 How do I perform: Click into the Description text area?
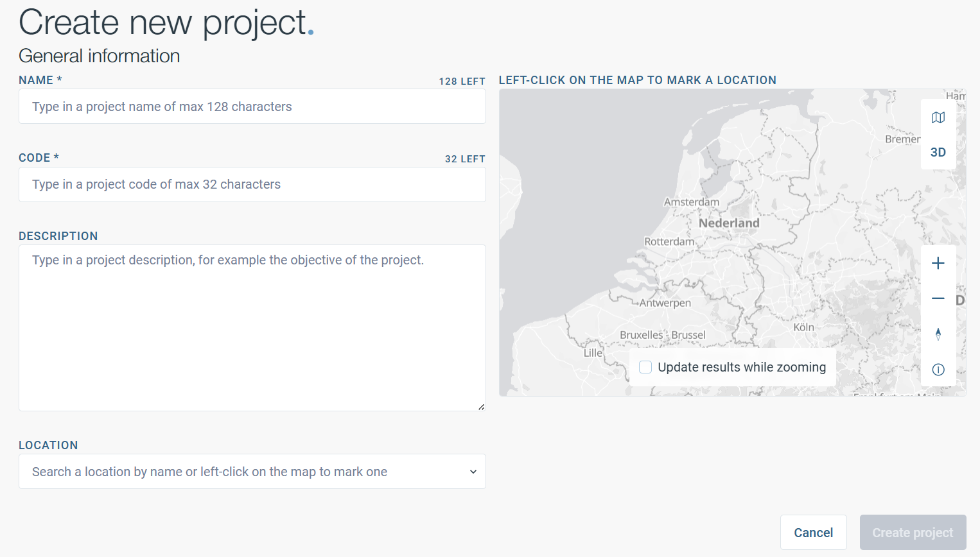(x=252, y=327)
